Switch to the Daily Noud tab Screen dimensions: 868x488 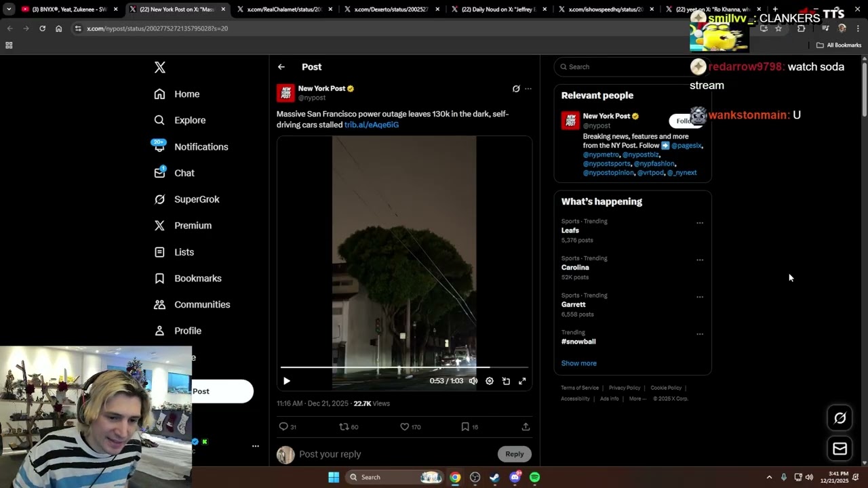(497, 9)
